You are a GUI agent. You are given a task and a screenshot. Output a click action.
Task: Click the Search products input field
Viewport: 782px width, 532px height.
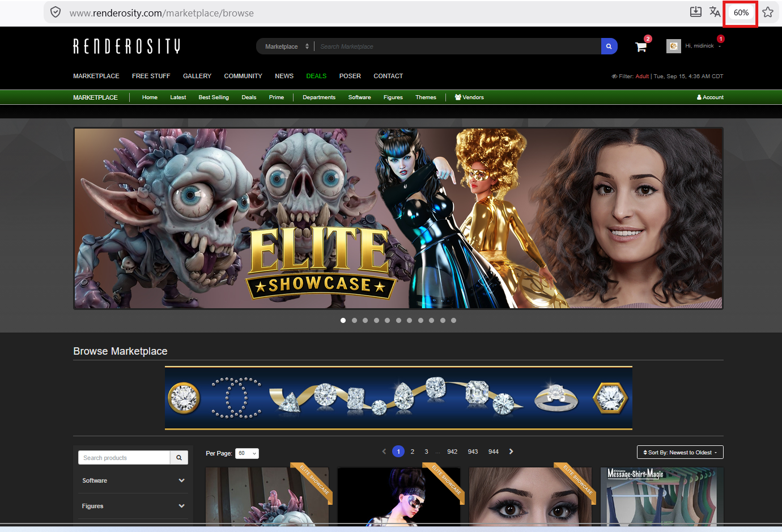click(124, 458)
